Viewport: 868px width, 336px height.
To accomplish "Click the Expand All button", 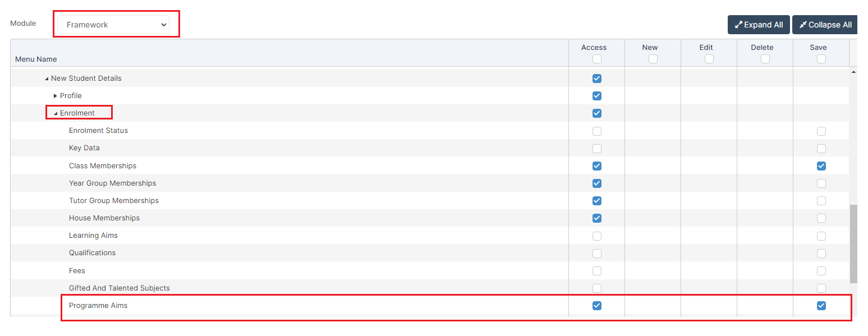I will click(x=759, y=25).
